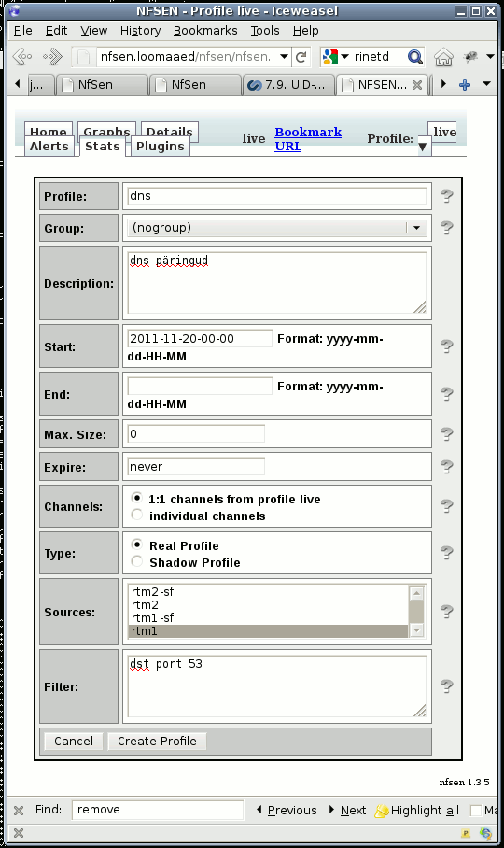
Task: Click the help icon next to Filter box
Action: point(446,686)
